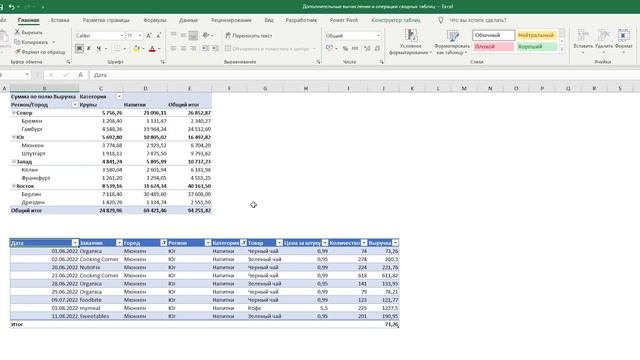The height and width of the screenshot is (360, 640).
Task: Align text left in the alignment group
Action: point(173,49)
